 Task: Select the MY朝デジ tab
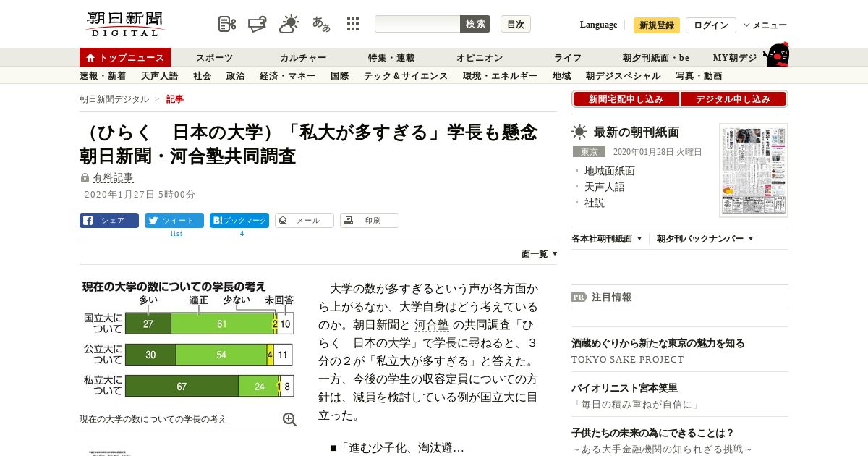point(735,58)
